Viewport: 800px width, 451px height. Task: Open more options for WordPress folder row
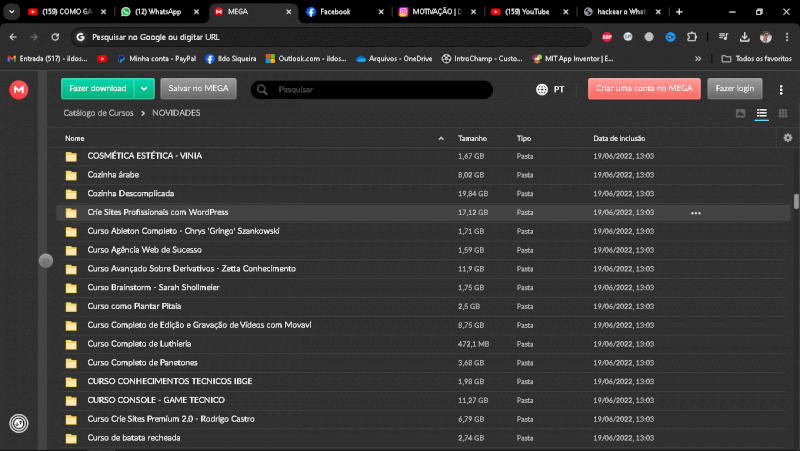[695, 213]
